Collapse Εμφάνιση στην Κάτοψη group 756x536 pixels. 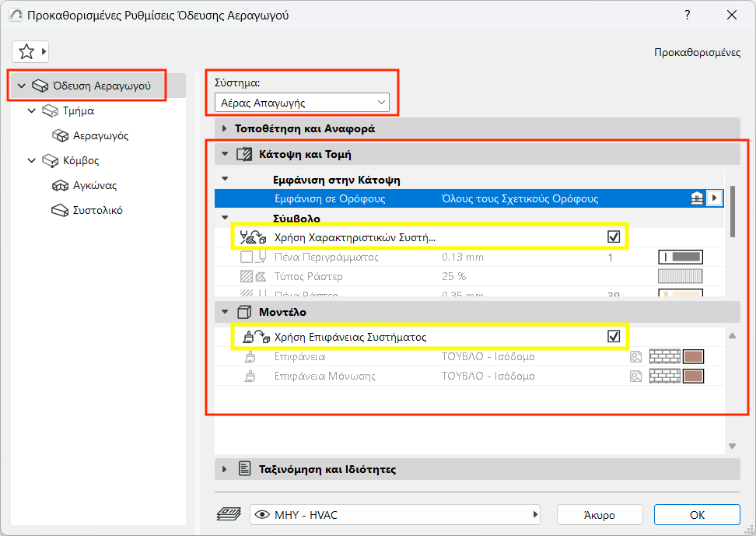tap(225, 179)
